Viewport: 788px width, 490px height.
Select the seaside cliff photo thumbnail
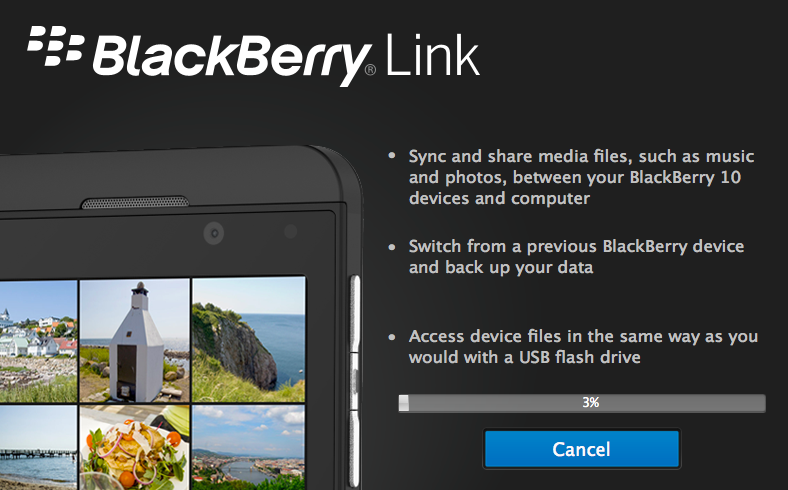click(249, 340)
